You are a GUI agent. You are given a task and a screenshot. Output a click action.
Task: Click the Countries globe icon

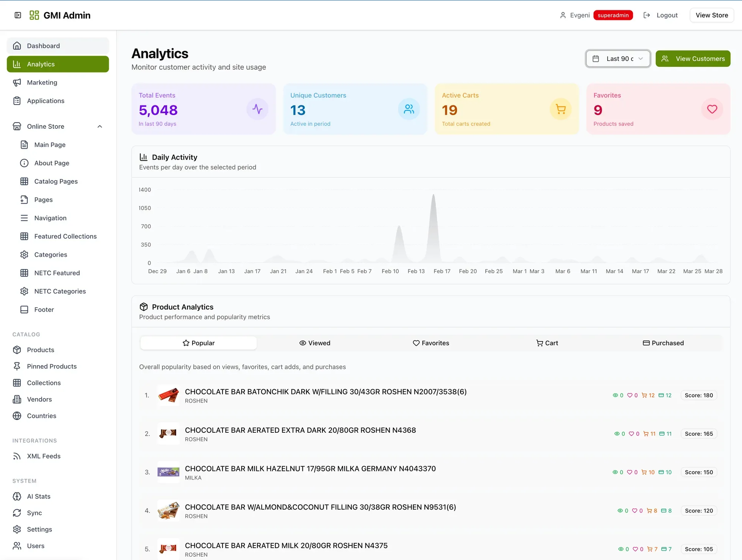17,416
